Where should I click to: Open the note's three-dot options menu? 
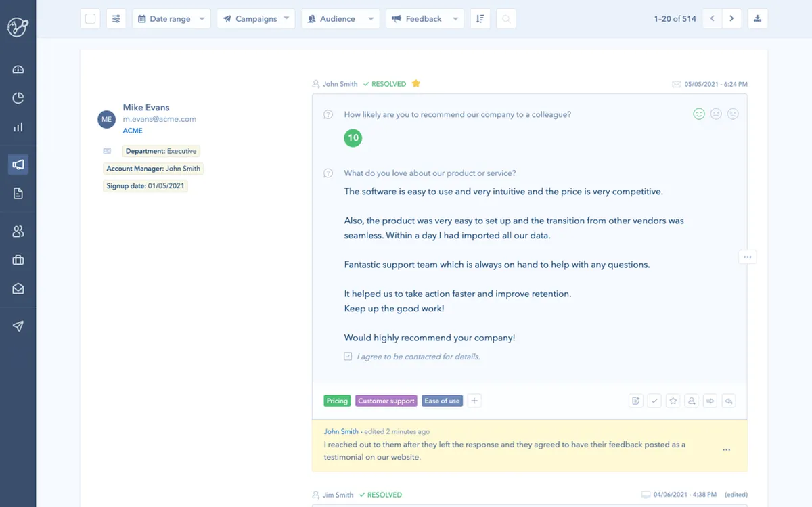726,449
